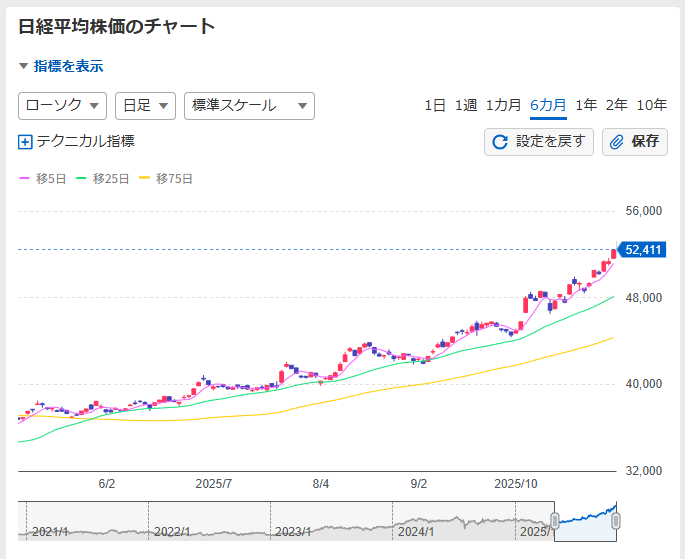Open the ローソク chart type dropdown
Image resolution: width=685 pixels, height=559 pixels.
point(63,106)
